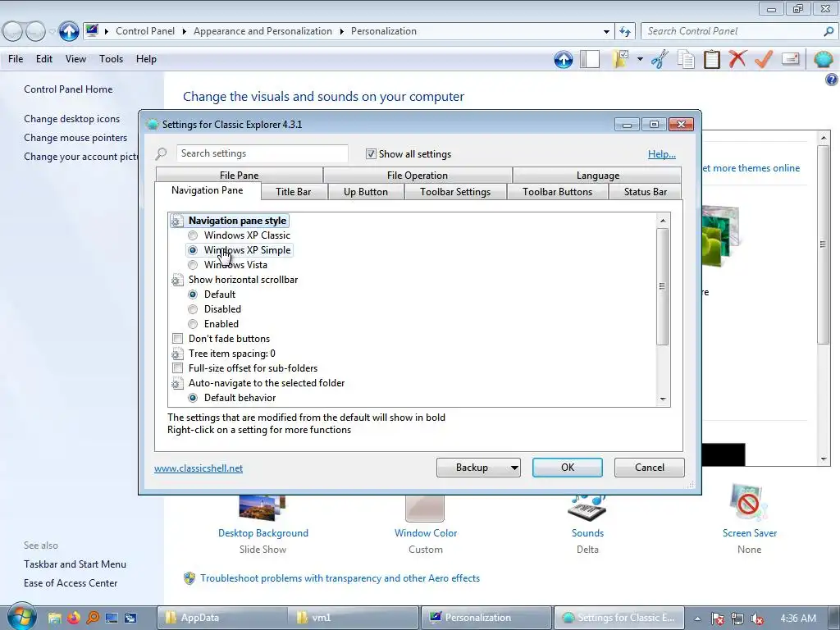Click the Show Desktop quick launch icon
The image size is (840, 630).
(112, 618)
